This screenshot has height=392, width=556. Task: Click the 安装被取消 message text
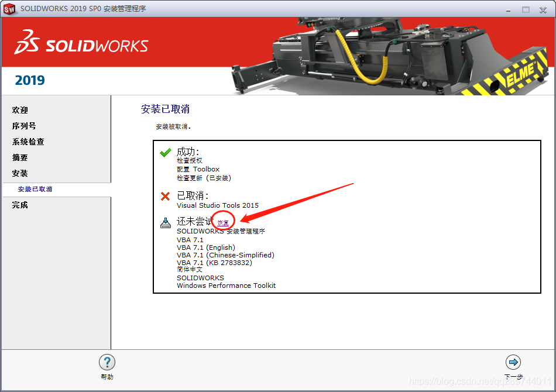pyautogui.click(x=173, y=126)
